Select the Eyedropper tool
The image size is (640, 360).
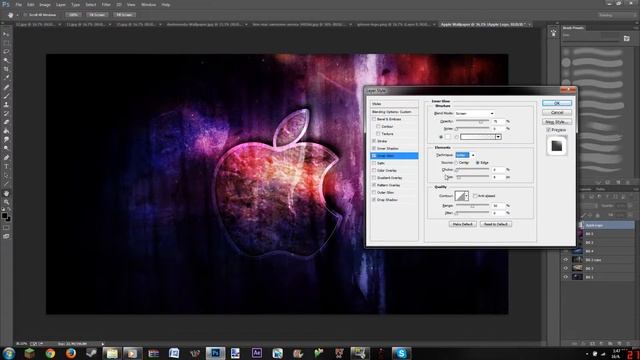pos(6,78)
